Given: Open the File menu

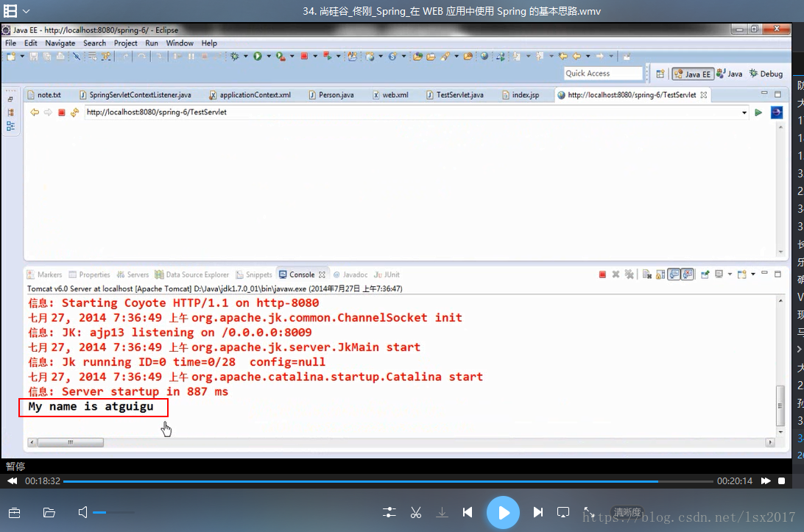Looking at the screenshot, I should point(11,43).
